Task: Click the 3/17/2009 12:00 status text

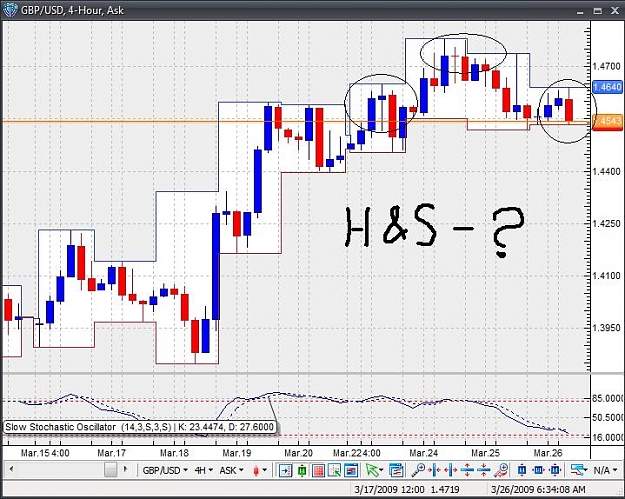Action: pyautogui.click(x=389, y=489)
